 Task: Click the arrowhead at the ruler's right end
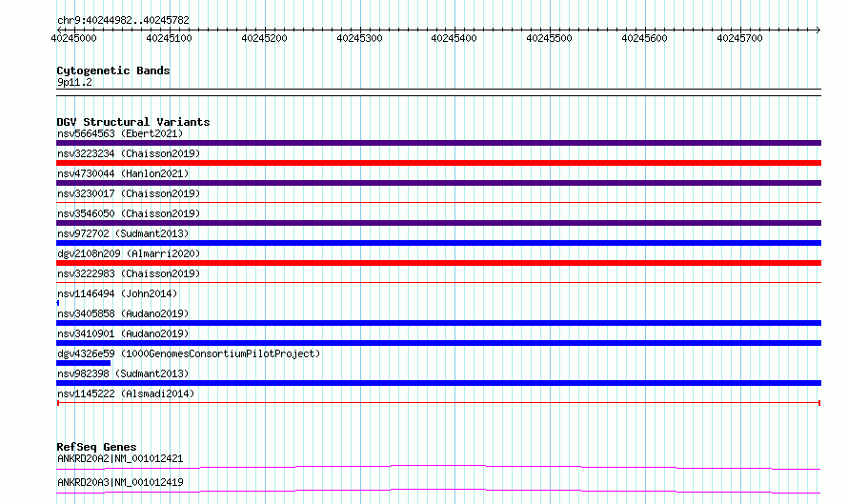click(x=818, y=30)
